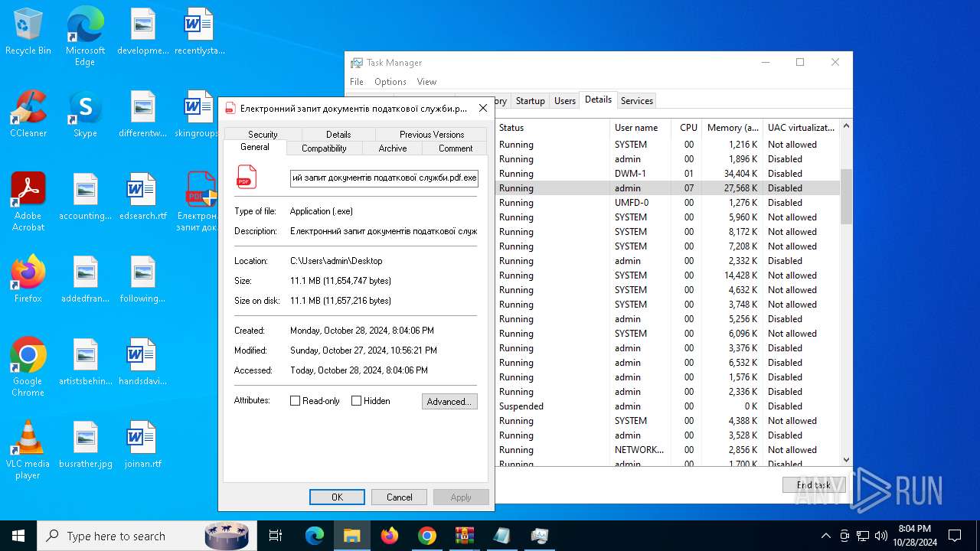The height and width of the screenshot is (551, 980).
Task: Select the handsdavi... Word document icon
Action: [142, 362]
